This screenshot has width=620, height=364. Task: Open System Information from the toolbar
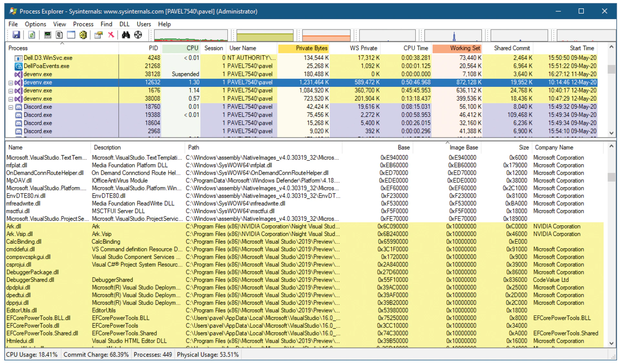47,35
